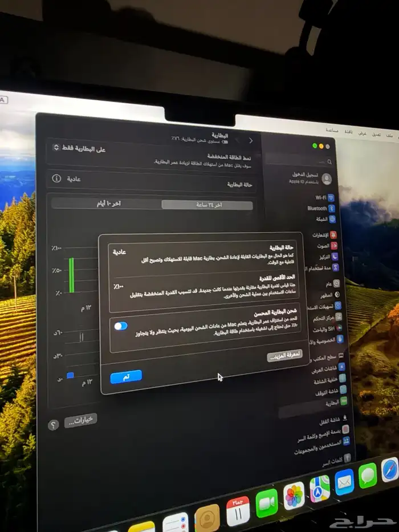Open Bluetooth settings in the sidebar

point(320,208)
